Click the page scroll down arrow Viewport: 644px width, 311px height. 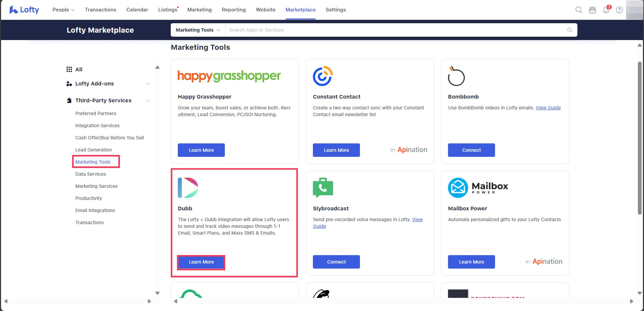pyautogui.click(x=640, y=293)
